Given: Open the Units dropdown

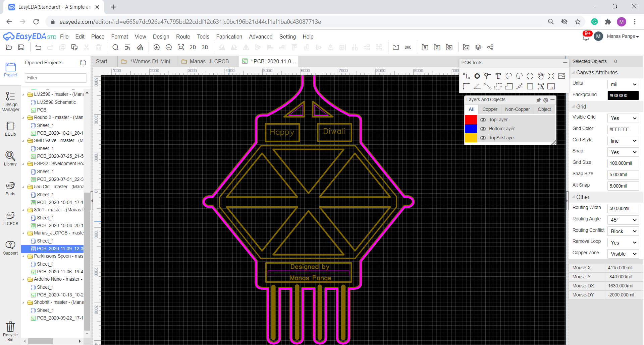Looking at the screenshot, I should pos(623,84).
